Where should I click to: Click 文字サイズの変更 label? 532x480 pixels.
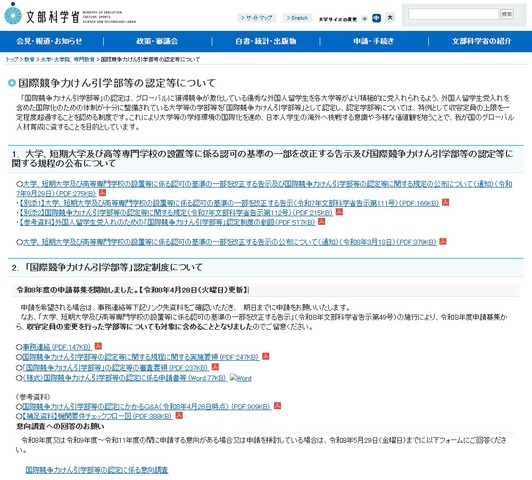click(338, 19)
